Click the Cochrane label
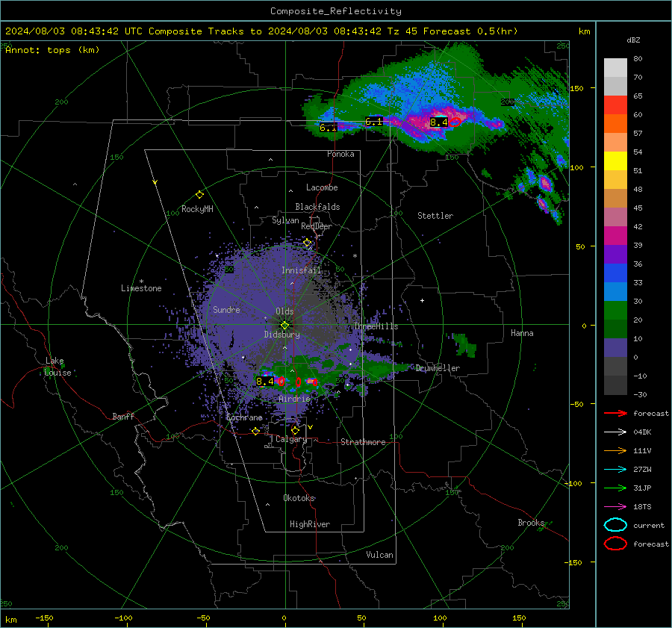 point(244,417)
